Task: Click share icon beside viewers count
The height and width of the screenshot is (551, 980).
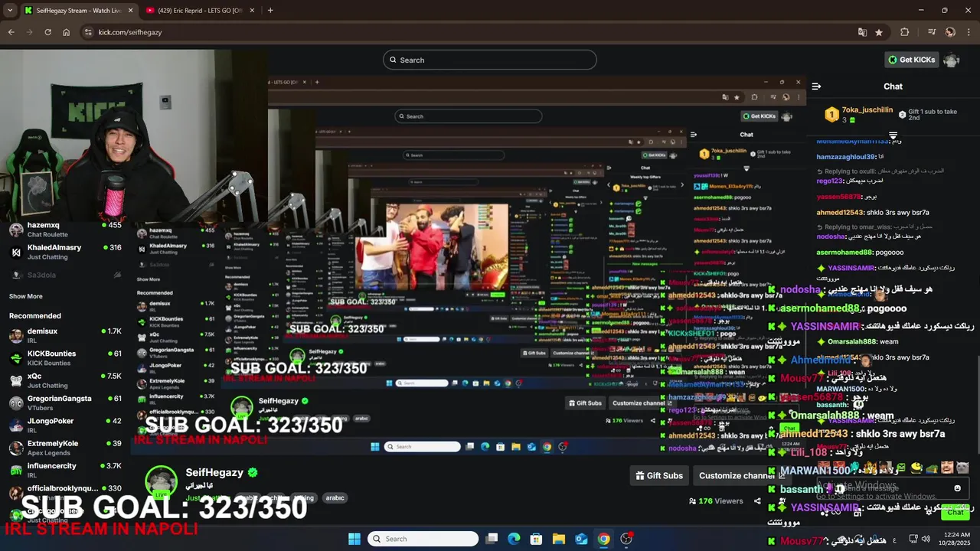Action: click(x=757, y=501)
